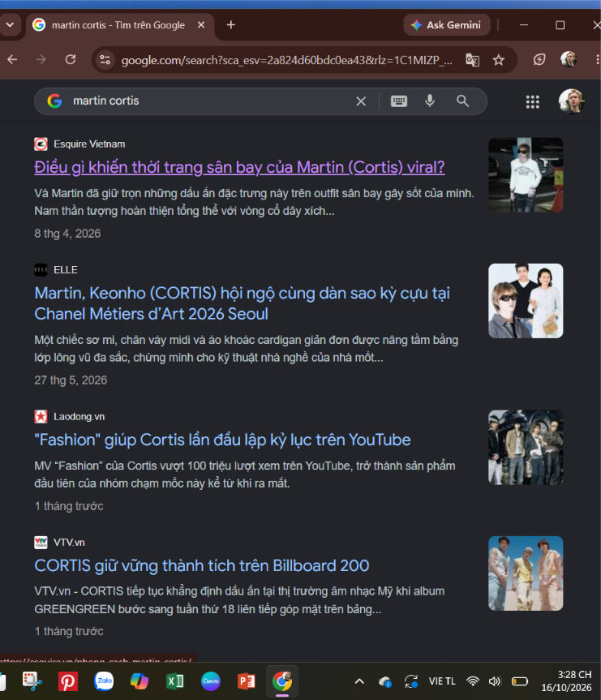Open the Chrome profile avatar in toolbar
601x700 pixels.
pyautogui.click(x=569, y=59)
